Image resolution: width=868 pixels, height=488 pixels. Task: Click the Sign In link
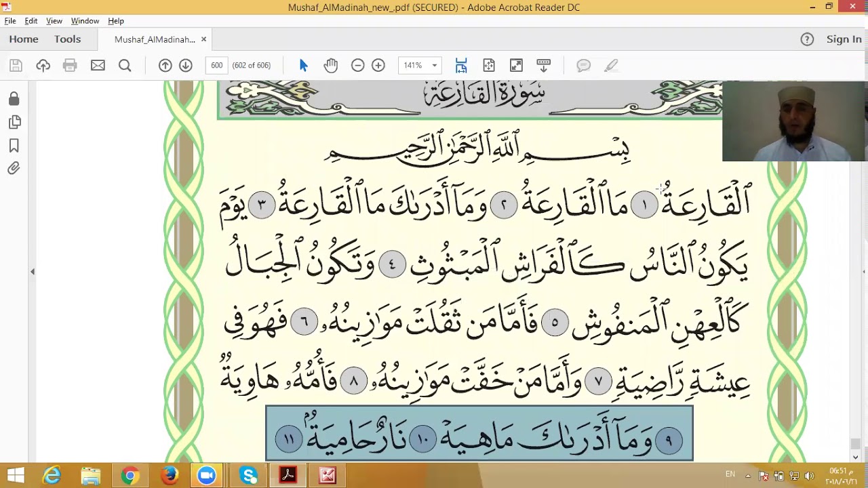(844, 39)
